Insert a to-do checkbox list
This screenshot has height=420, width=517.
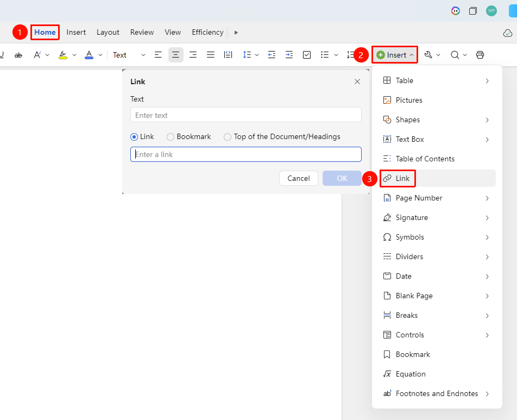307,55
